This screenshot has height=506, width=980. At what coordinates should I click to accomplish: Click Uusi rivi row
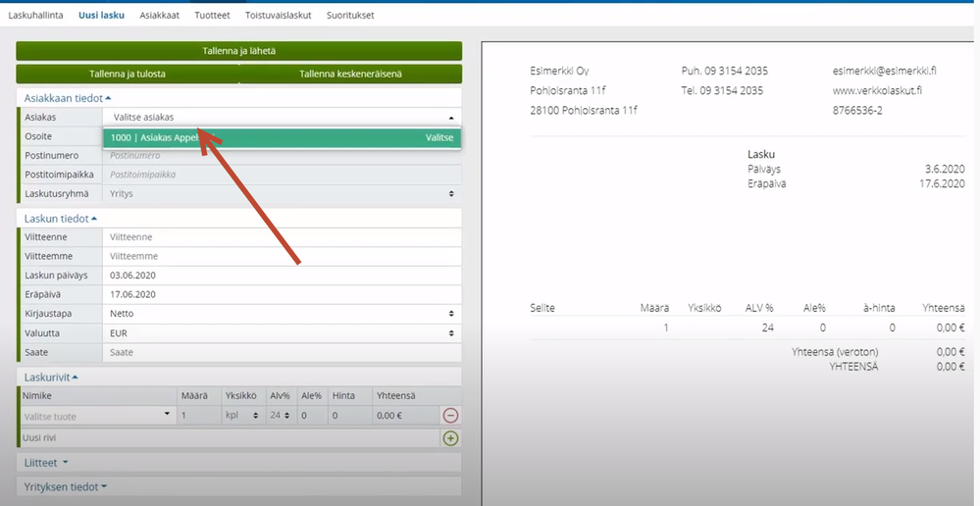[230, 438]
